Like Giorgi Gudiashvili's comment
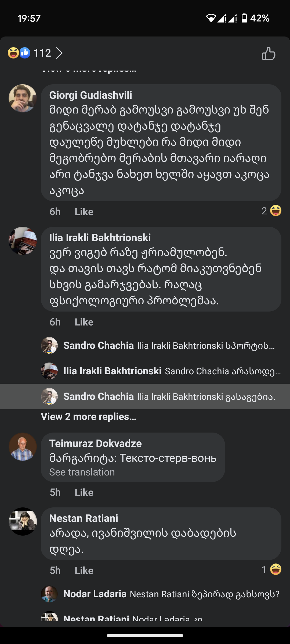Screen dimensions: 290x644 [x=84, y=212]
